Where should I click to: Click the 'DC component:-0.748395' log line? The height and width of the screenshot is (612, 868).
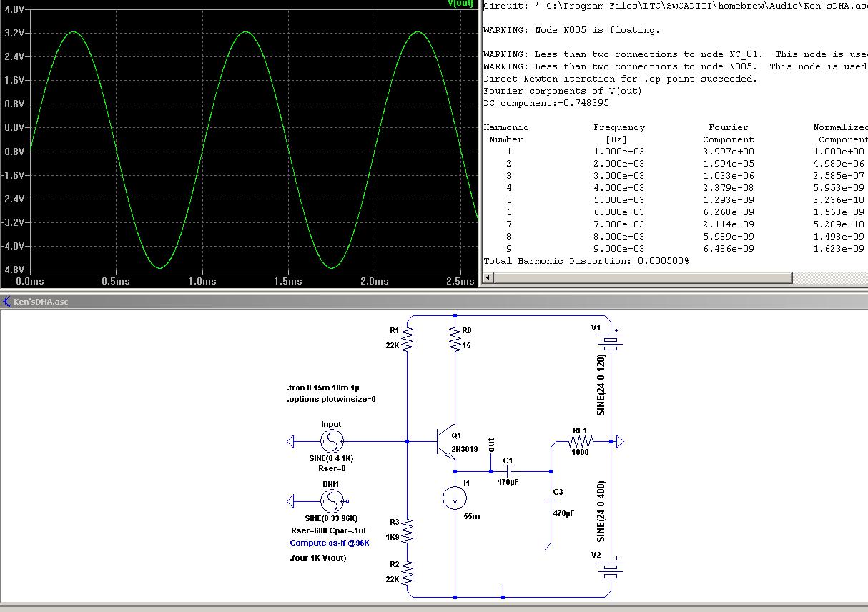pyautogui.click(x=546, y=103)
